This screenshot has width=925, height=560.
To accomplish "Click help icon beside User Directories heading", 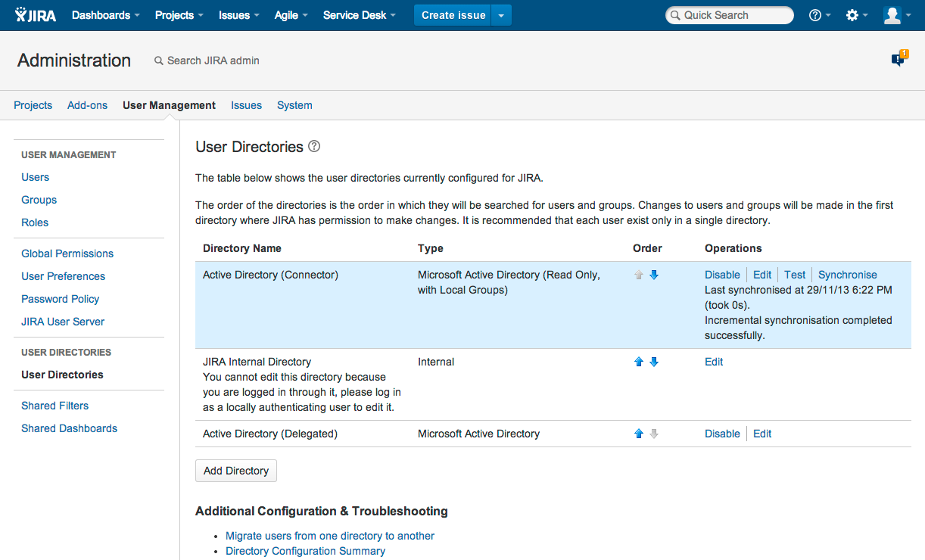I will click(314, 146).
